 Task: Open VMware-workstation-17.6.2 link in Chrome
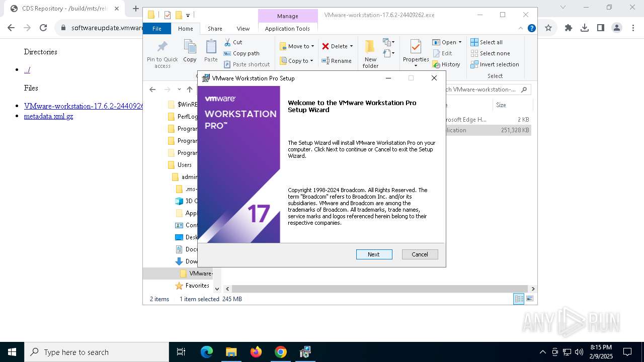[x=84, y=106]
